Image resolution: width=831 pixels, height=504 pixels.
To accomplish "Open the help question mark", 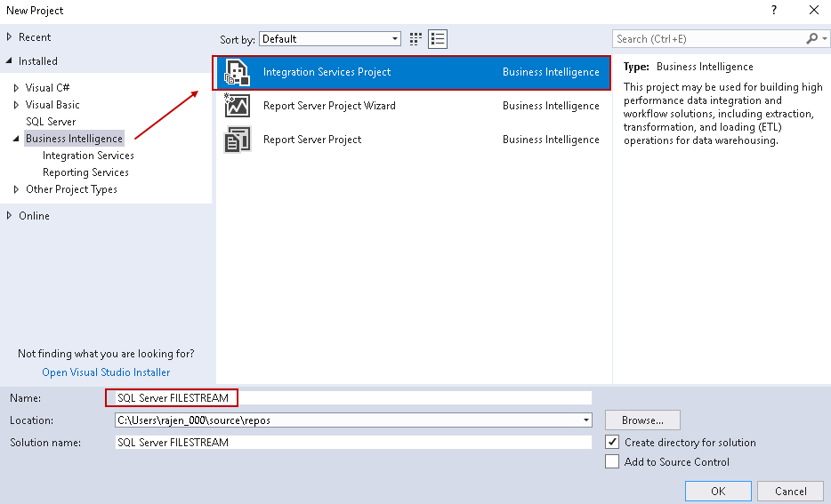I will coord(774,10).
